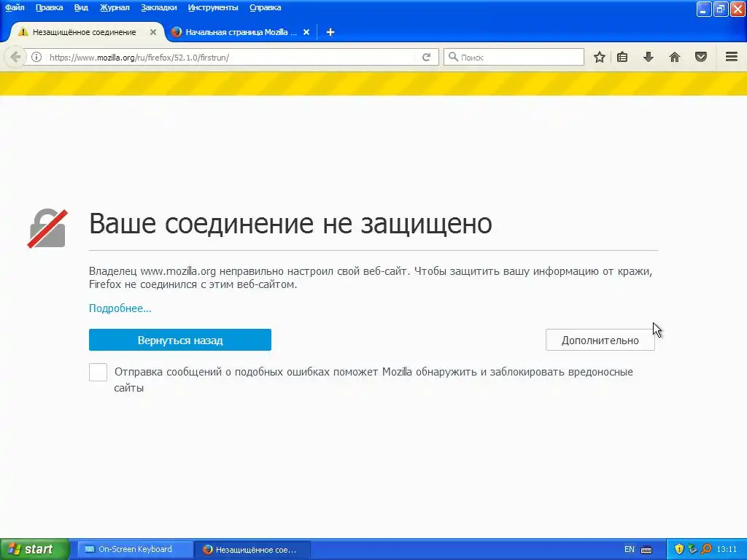Open the Pocket icon
Viewport: 747px width, 560px height.
[701, 57]
